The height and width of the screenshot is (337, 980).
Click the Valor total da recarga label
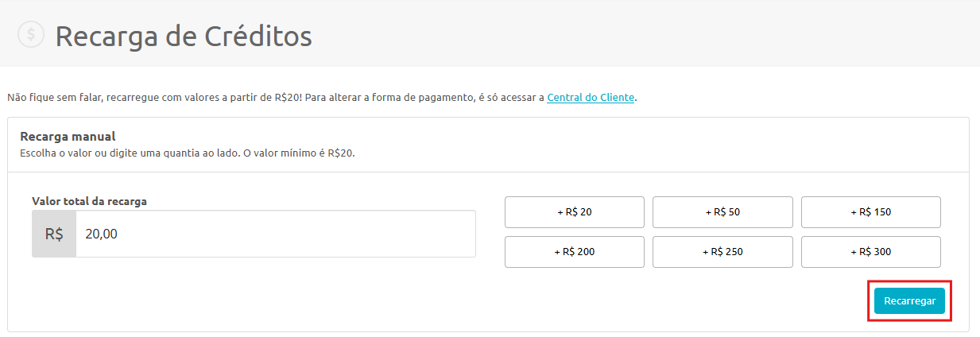pyautogui.click(x=89, y=201)
